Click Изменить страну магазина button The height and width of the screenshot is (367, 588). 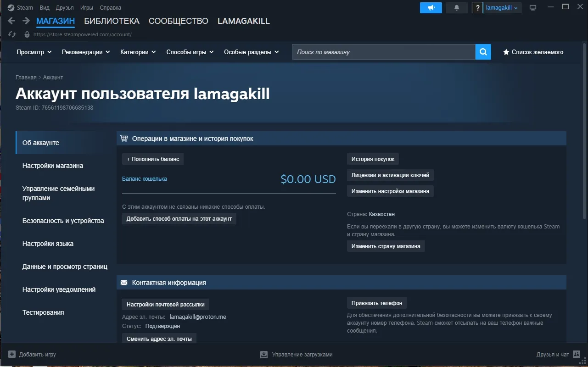click(386, 246)
